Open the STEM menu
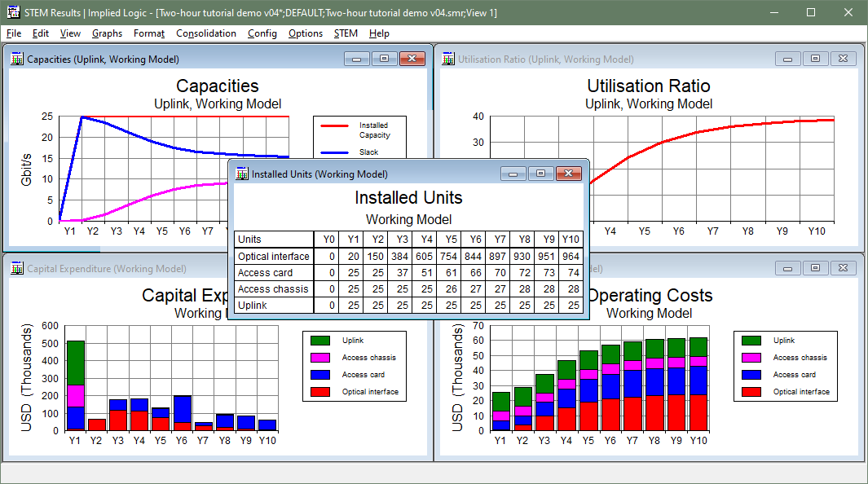This screenshot has height=484, width=868. click(x=346, y=33)
